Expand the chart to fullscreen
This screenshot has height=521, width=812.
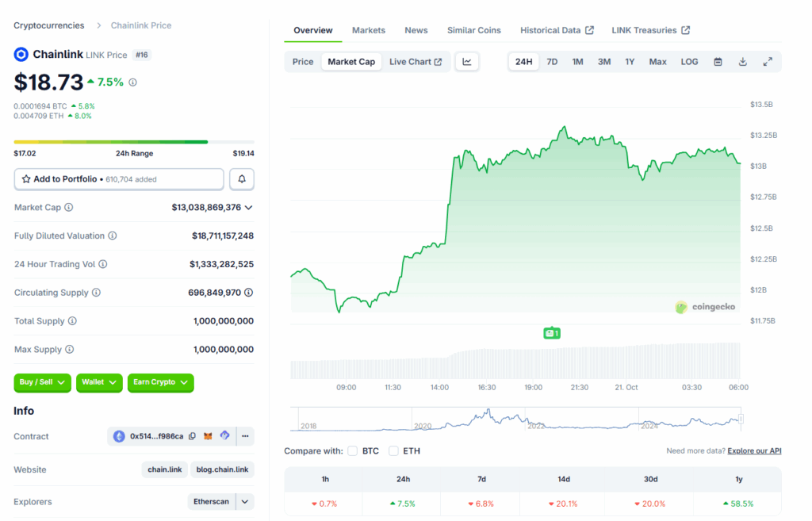pyautogui.click(x=768, y=62)
